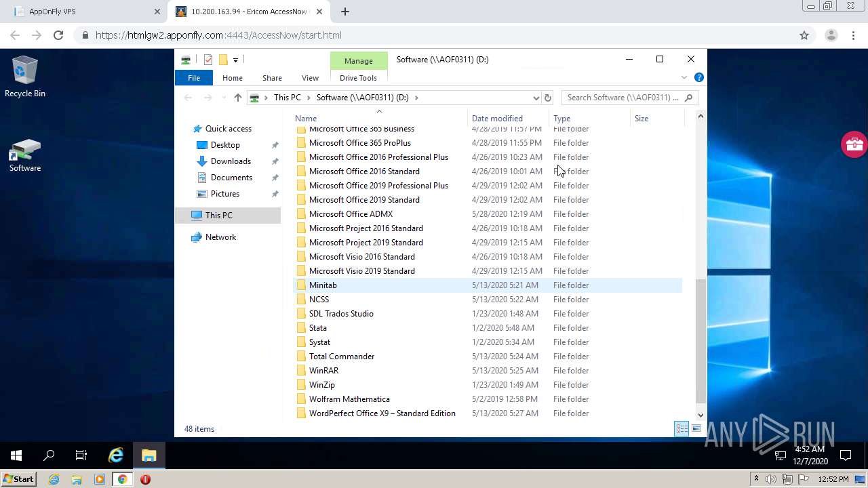This screenshot has height=488, width=868.
Task: Open the Recycle Bin desktop icon
Action: tap(25, 77)
